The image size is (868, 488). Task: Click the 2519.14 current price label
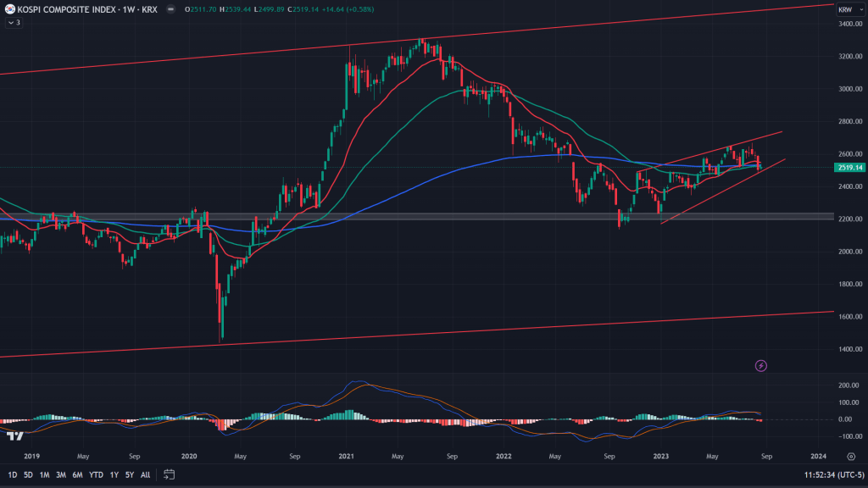tap(849, 167)
